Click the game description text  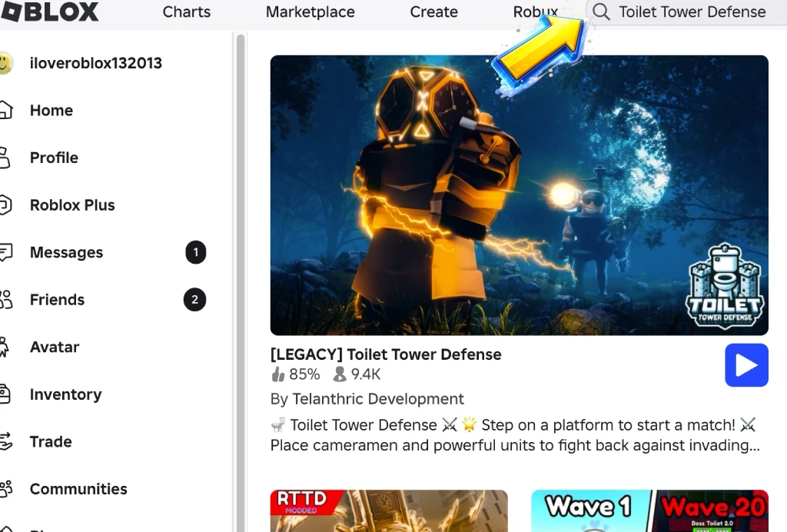click(x=515, y=434)
